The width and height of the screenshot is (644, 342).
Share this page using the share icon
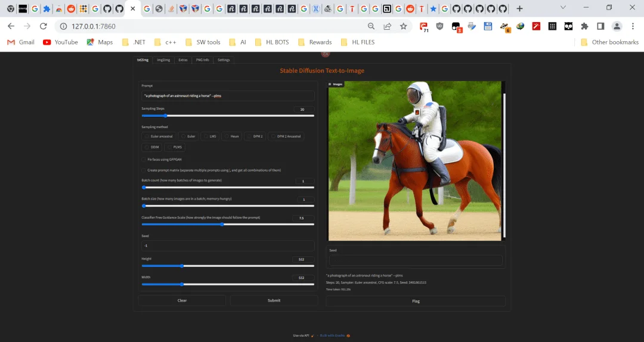388,26
